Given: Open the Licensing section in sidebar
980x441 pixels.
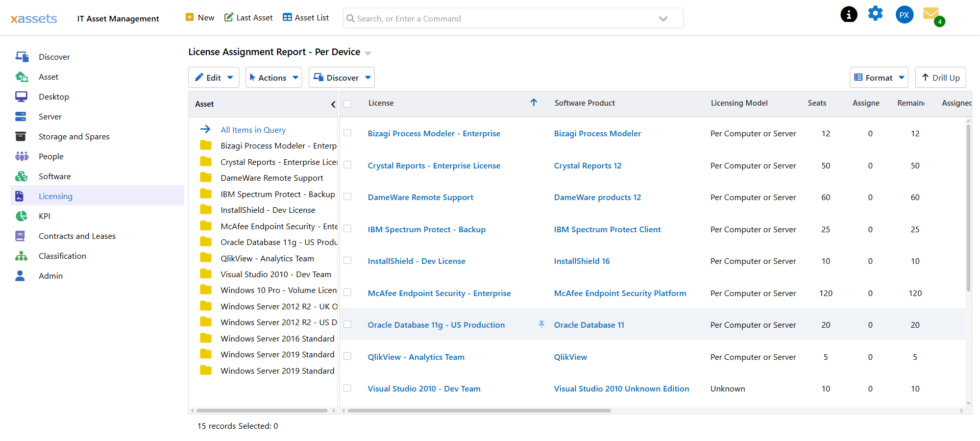Looking at the screenshot, I should click(97, 196).
